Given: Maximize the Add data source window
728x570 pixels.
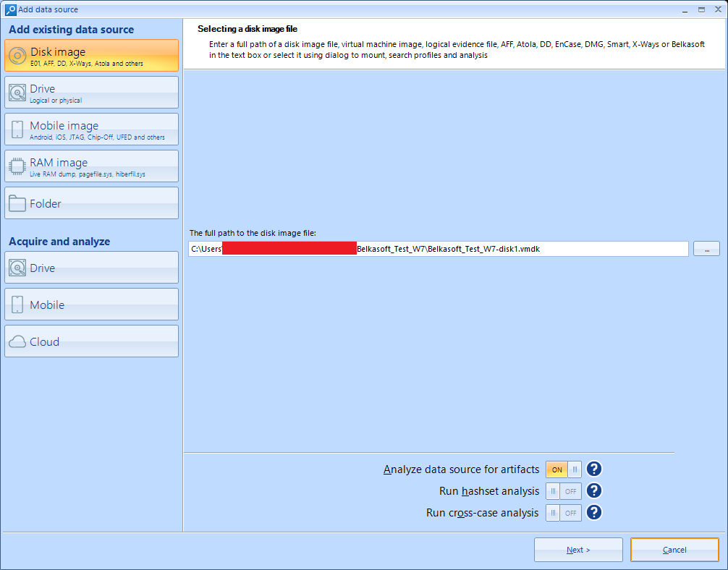Looking at the screenshot, I should pyautogui.click(x=701, y=9).
